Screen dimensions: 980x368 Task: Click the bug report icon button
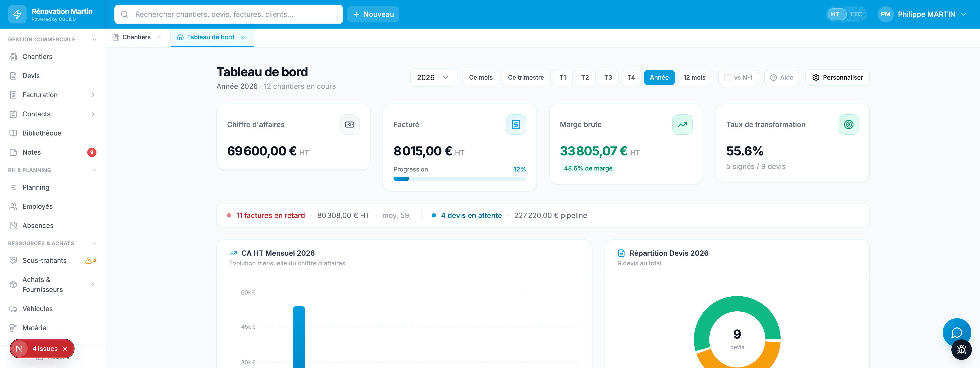pos(961,349)
